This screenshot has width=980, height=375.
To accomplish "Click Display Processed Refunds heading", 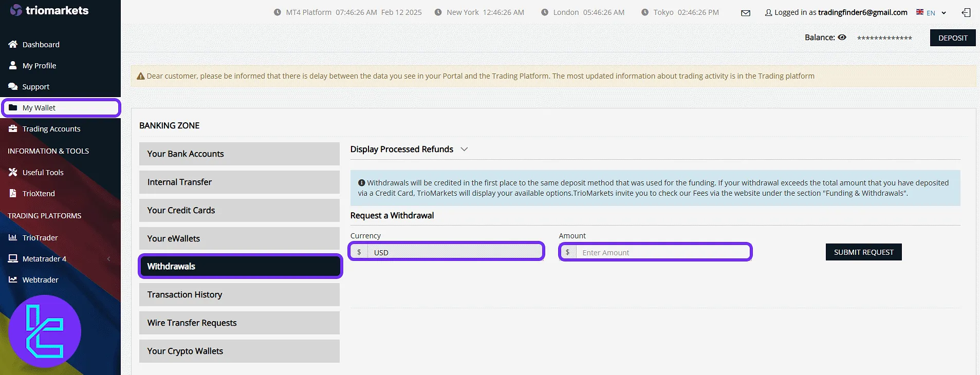I will click(x=402, y=149).
